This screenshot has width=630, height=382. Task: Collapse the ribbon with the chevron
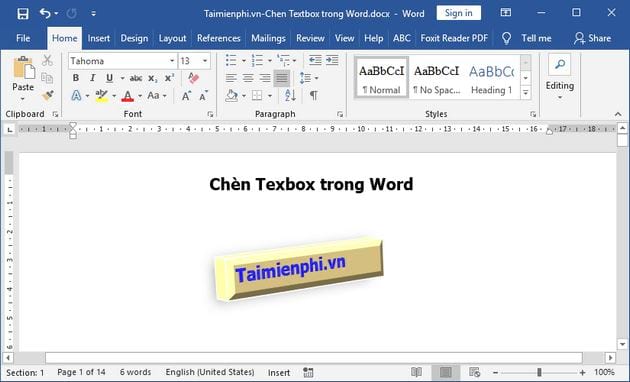(618, 114)
